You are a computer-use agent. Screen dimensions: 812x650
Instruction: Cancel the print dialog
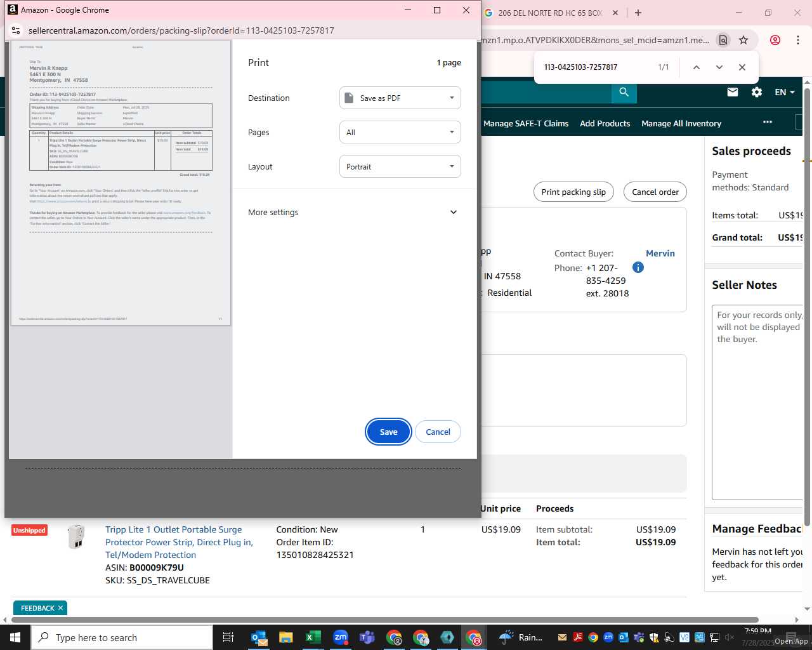pyautogui.click(x=438, y=432)
